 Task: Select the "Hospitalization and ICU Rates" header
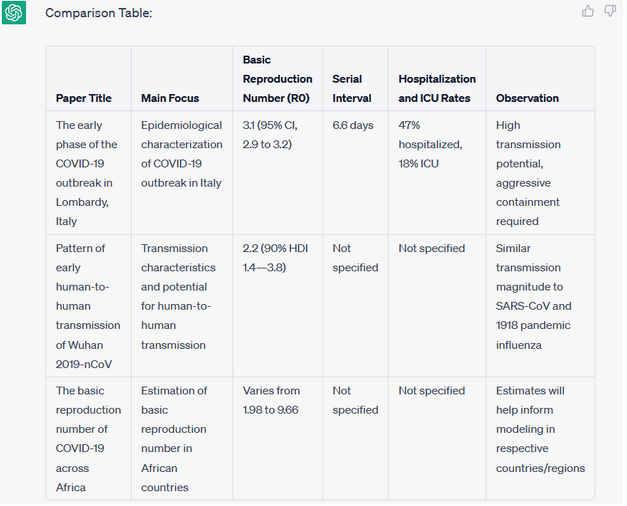click(x=437, y=88)
